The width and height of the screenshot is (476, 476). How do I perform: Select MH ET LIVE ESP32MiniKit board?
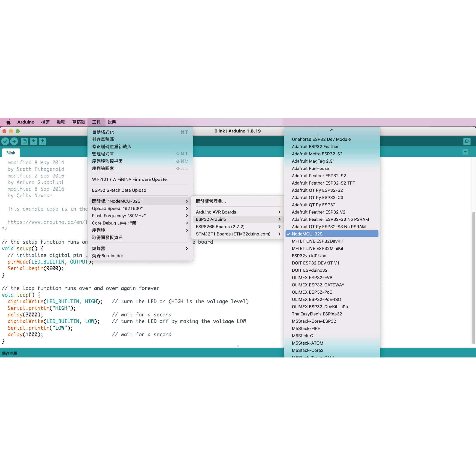pos(332,248)
